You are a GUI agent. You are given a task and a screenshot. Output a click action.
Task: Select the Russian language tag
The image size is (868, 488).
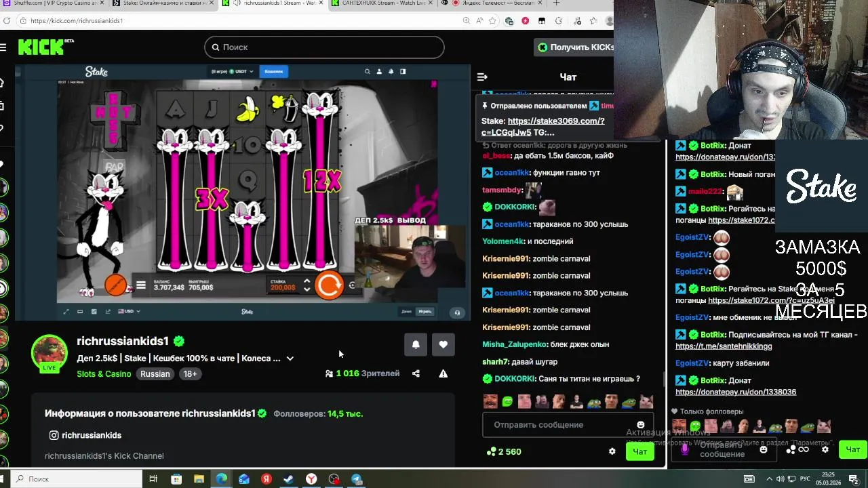155,374
